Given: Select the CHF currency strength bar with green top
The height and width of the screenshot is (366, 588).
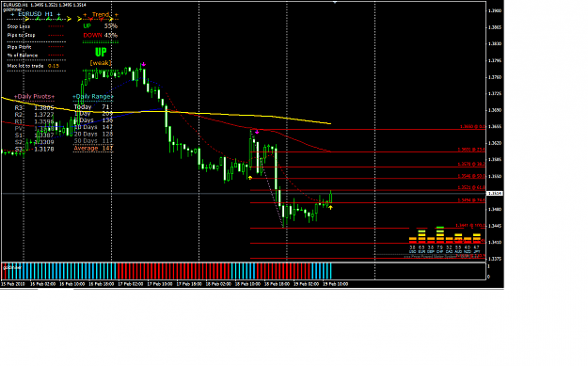Looking at the screenshot, I should pos(440,235).
